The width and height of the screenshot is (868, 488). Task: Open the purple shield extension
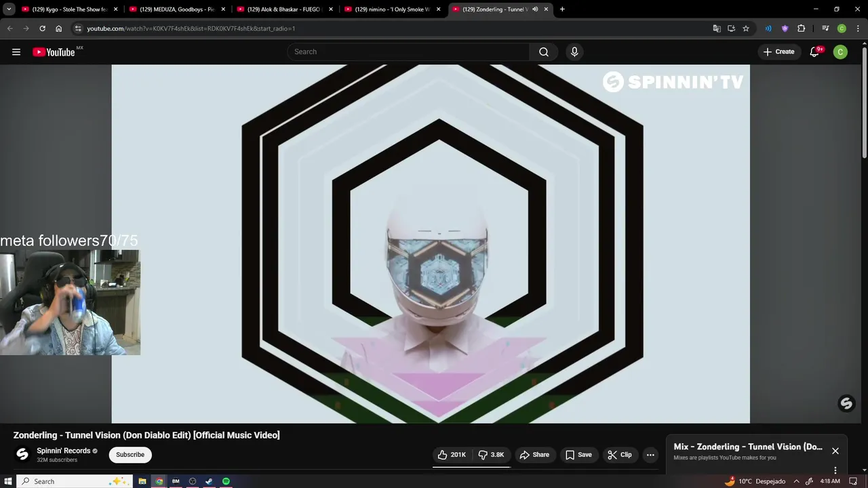tap(785, 28)
